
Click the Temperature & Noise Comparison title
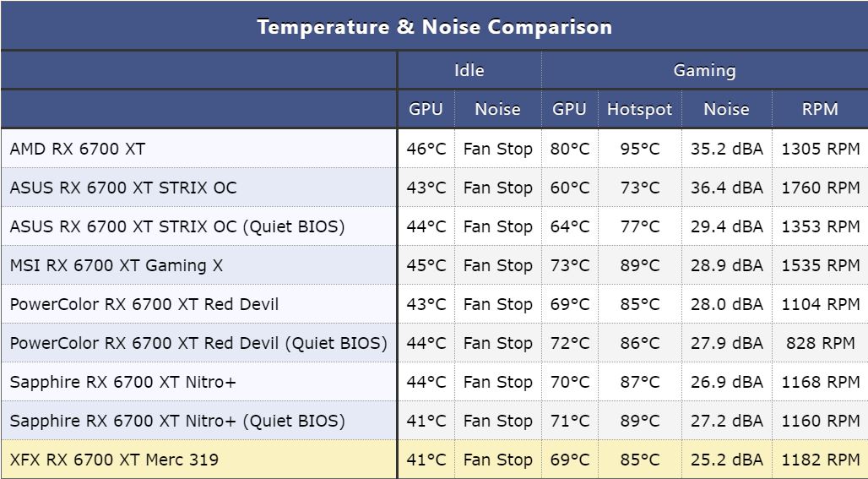pyautogui.click(x=434, y=26)
